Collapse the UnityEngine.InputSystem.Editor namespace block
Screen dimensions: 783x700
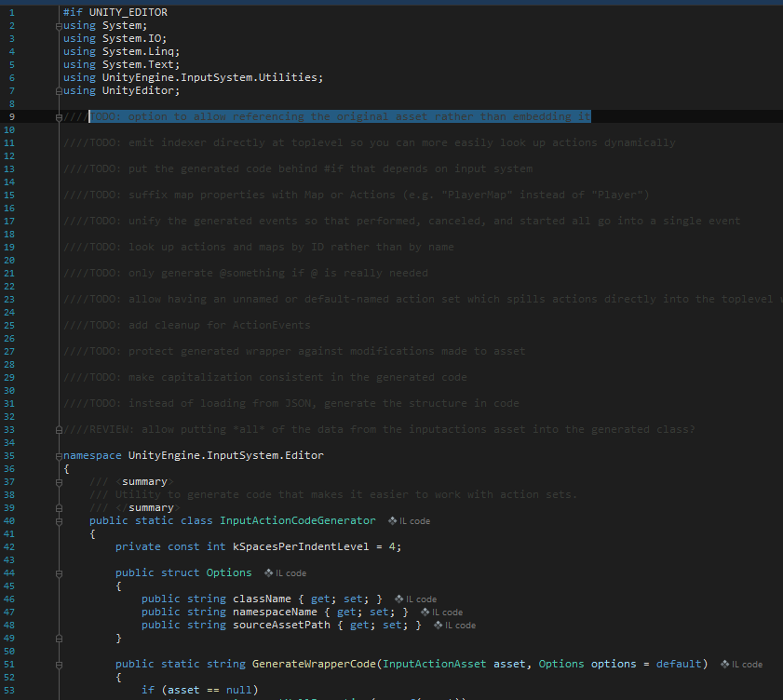click(59, 455)
